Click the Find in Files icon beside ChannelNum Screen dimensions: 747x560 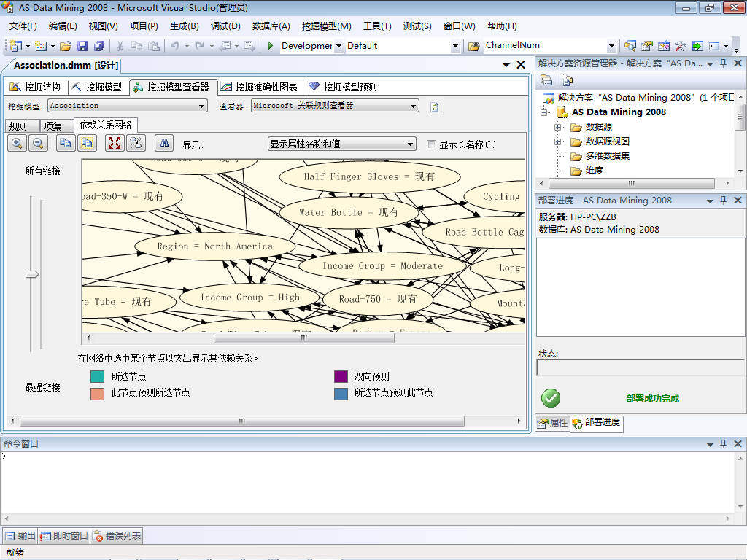[x=473, y=46]
